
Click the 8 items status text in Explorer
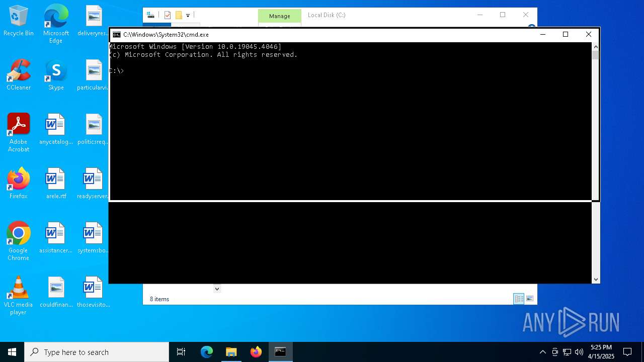pos(159,299)
